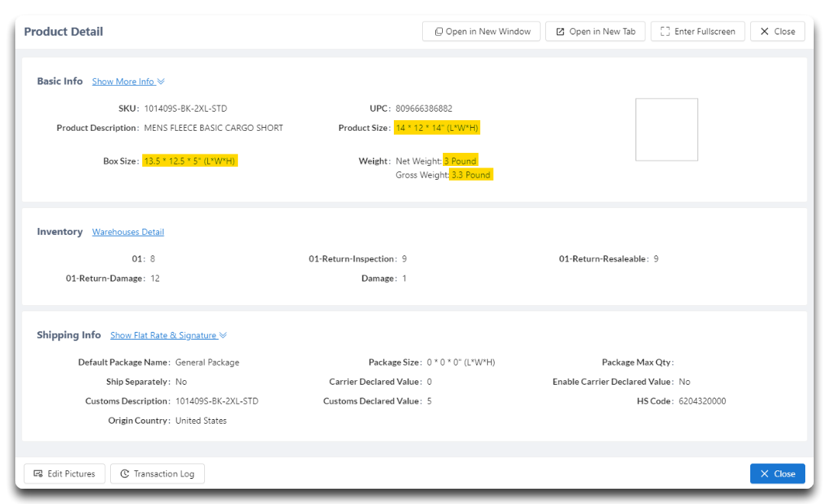
Task: Click the Enter Fullscreen brackets icon
Action: tap(665, 31)
